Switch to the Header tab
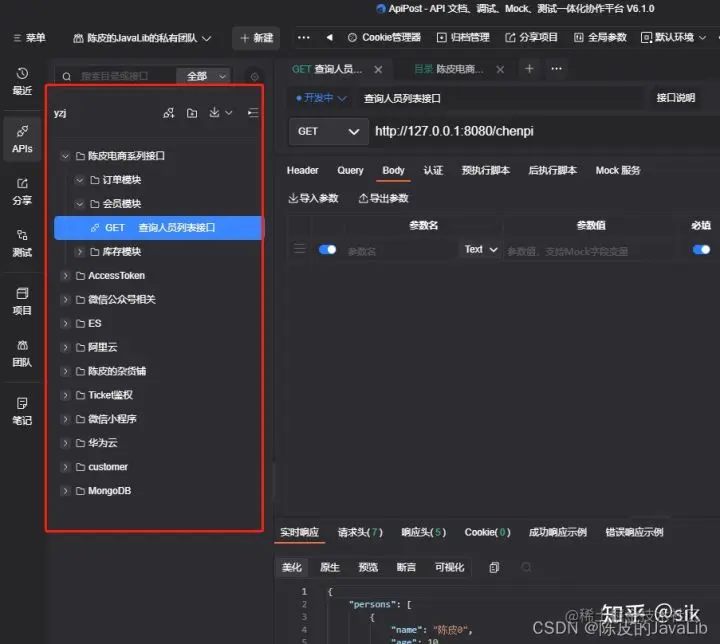 click(x=302, y=170)
